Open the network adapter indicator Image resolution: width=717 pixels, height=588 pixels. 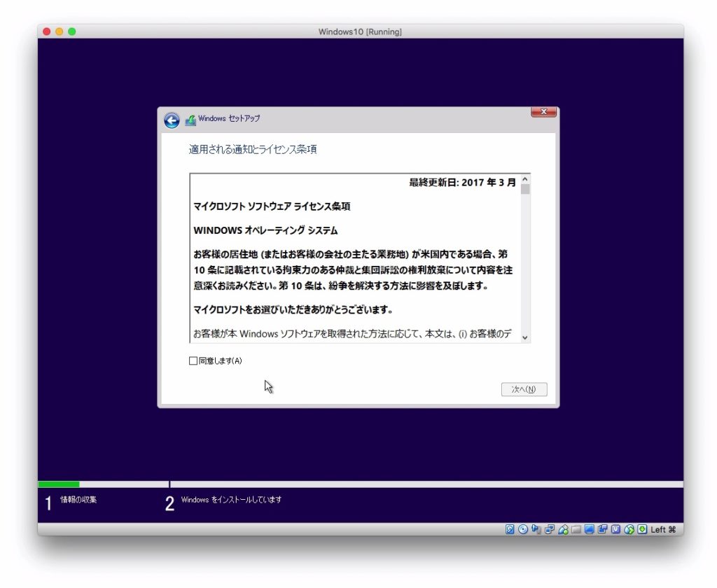(x=550, y=529)
